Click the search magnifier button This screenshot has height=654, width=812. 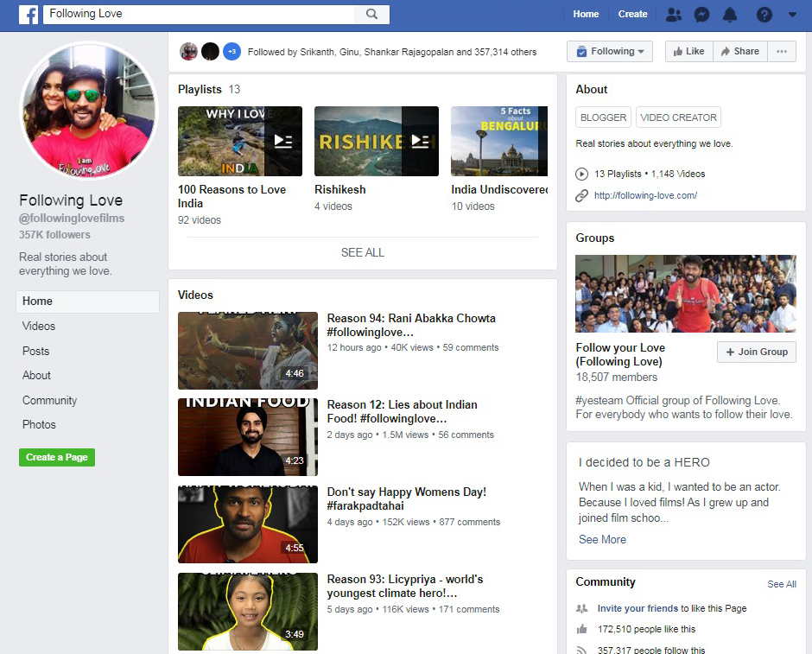pos(371,14)
